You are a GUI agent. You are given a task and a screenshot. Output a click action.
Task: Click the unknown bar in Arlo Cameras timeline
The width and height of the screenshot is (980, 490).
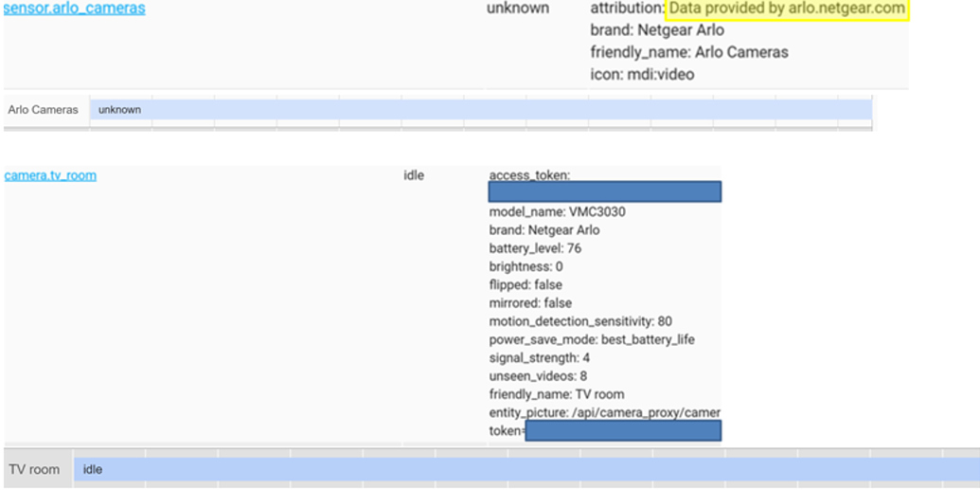[480, 110]
